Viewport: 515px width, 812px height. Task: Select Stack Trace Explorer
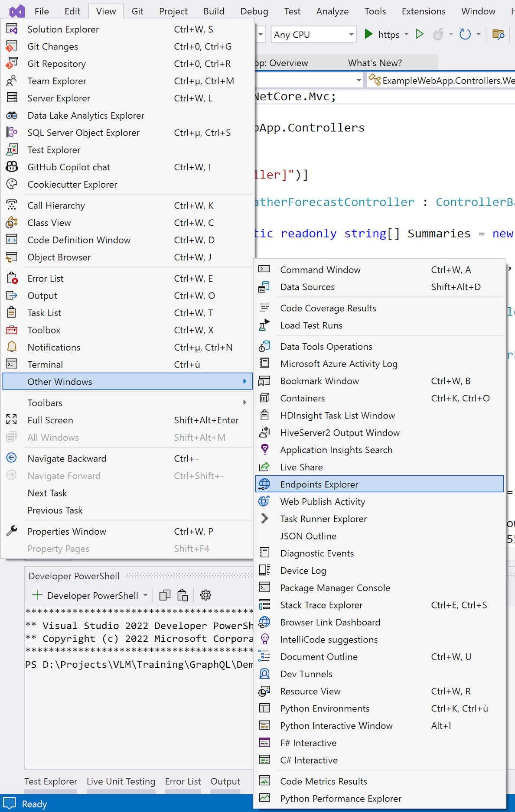(x=379, y=605)
